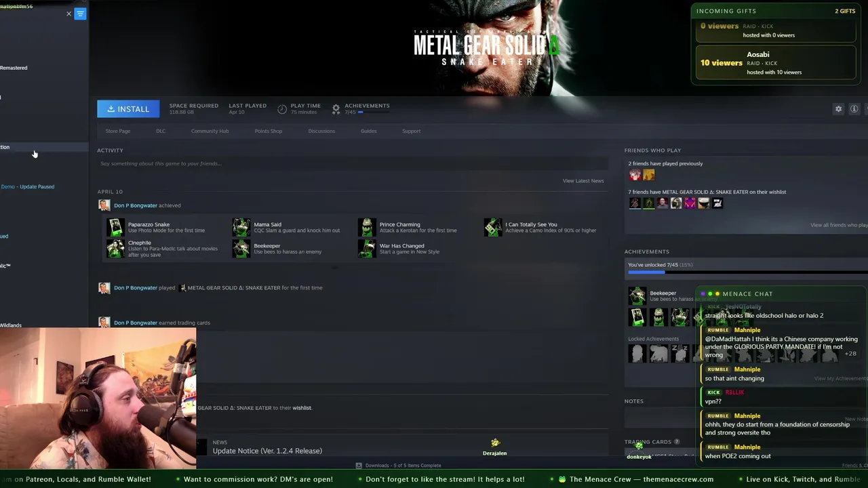Select the 'Remastered' game entry in sidebar

(14, 68)
